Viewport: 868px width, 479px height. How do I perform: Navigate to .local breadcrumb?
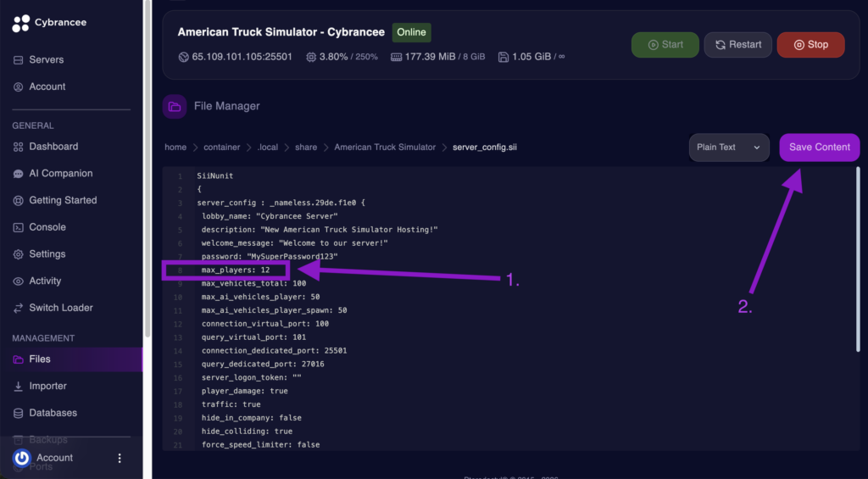267,148
